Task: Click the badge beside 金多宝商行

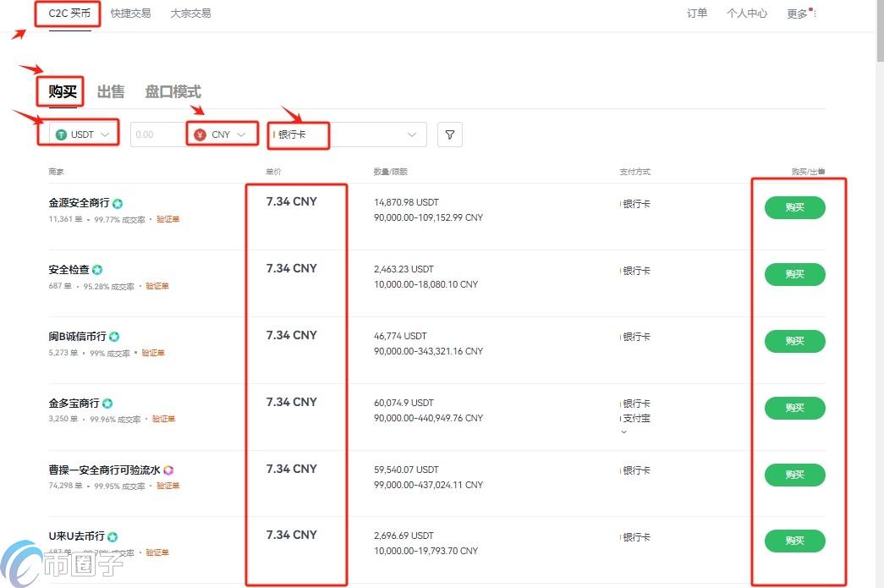Action: tap(106, 404)
